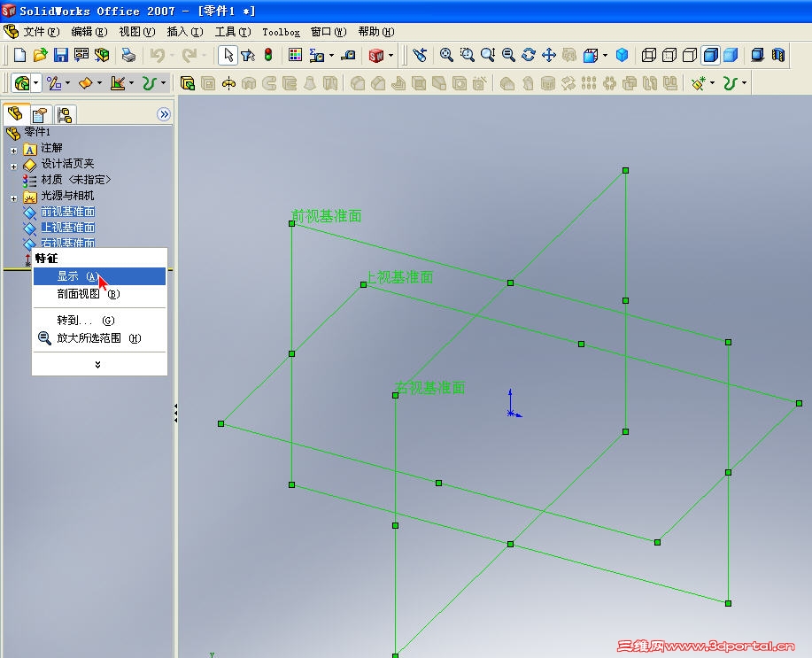Click the Make Assembly from Part icon

102,55
